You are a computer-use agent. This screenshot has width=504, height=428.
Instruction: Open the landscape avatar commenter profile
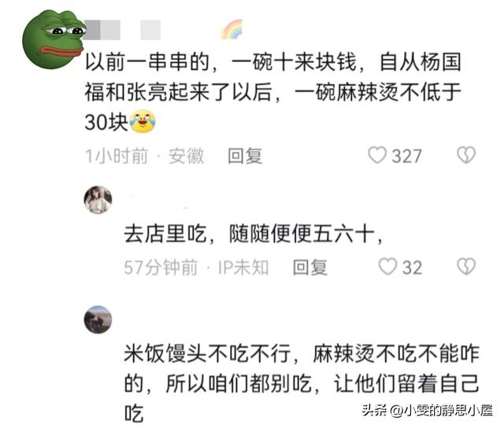(x=98, y=319)
